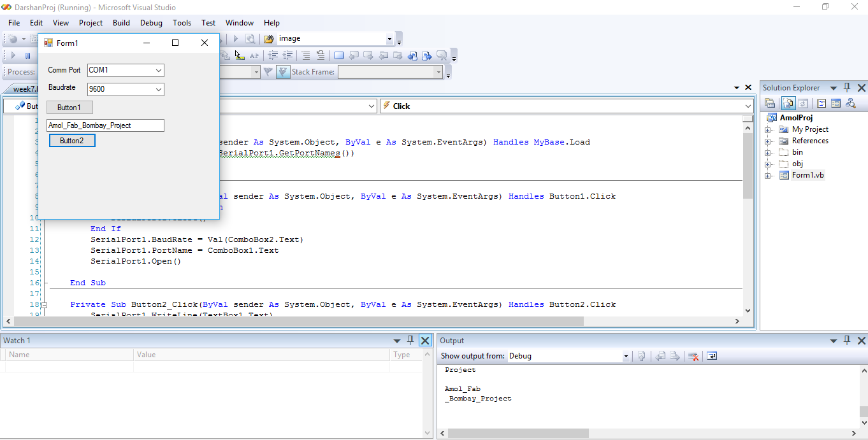Click View Class Diagram icon
The height and width of the screenshot is (440, 868).
tap(851, 103)
